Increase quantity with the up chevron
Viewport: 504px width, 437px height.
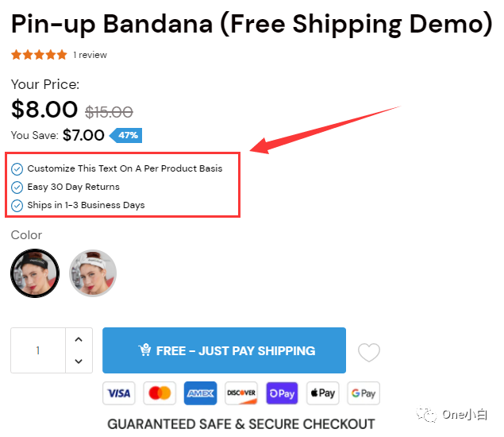pyautogui.click(x=79, y=339)
